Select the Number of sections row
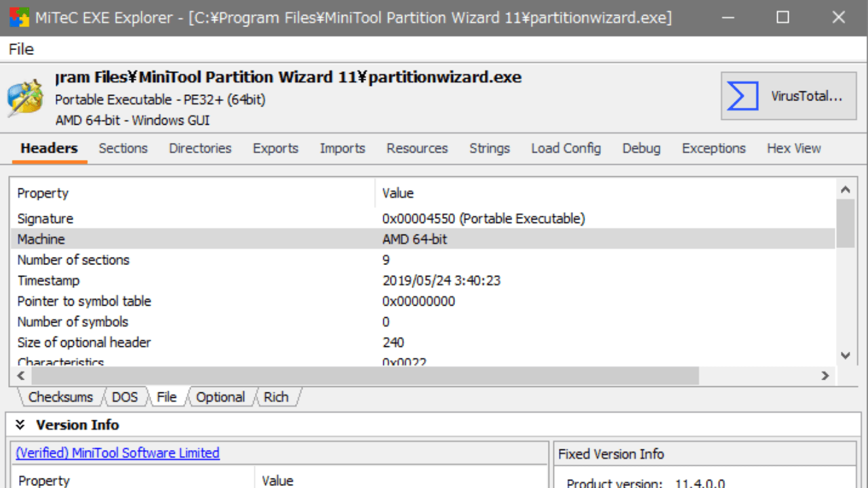 423,260
